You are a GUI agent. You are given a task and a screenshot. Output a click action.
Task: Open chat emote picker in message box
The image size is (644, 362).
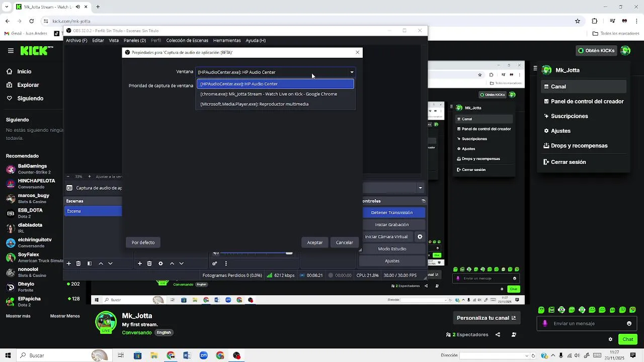point(629,324)
